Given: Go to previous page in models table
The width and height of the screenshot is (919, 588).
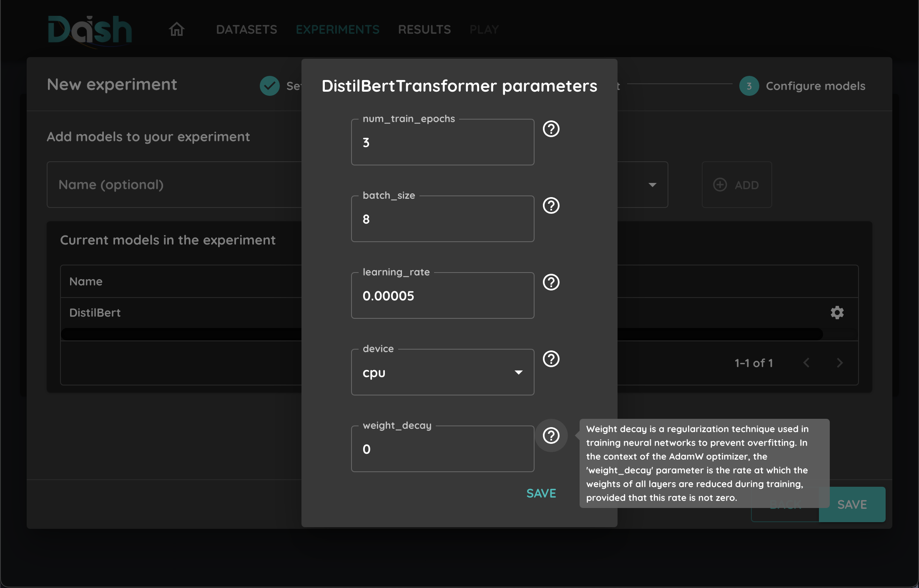Looking at the screenshot, I should [x=806, y=363].
